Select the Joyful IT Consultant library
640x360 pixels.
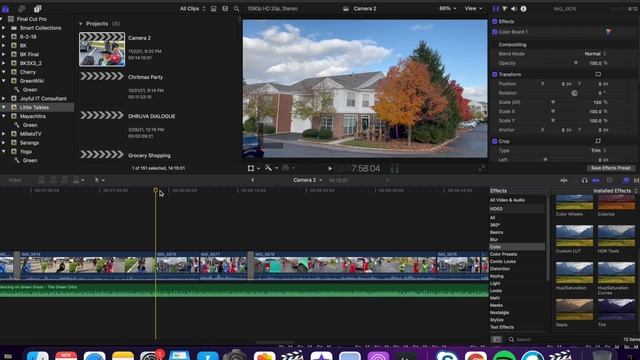(x=43, y=99)
